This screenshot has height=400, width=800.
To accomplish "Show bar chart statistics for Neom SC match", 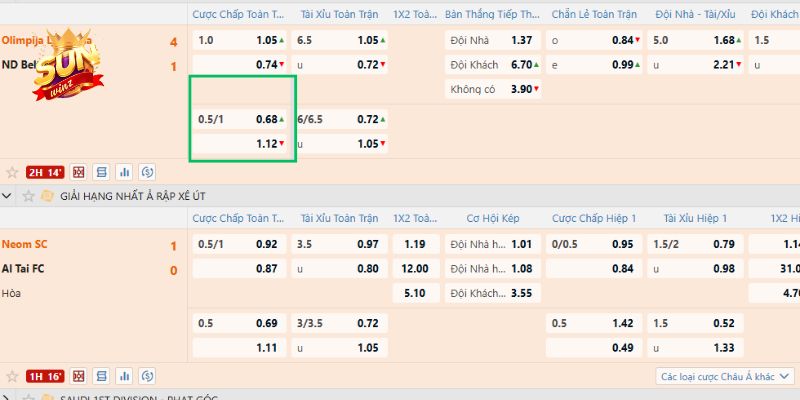I will click(125, 376).
